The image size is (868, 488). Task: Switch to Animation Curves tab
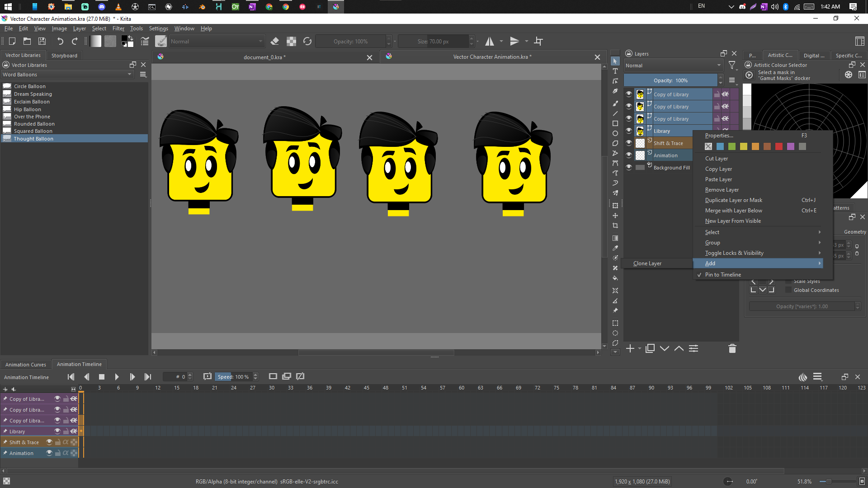26,365
